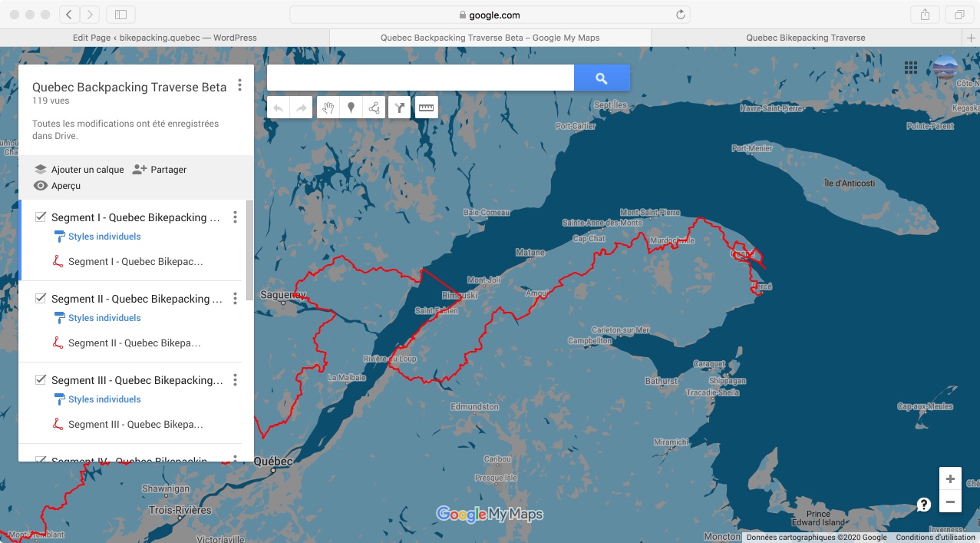
Task: Switch to Google My Maps tab
Action: click(x=490, y=38)
